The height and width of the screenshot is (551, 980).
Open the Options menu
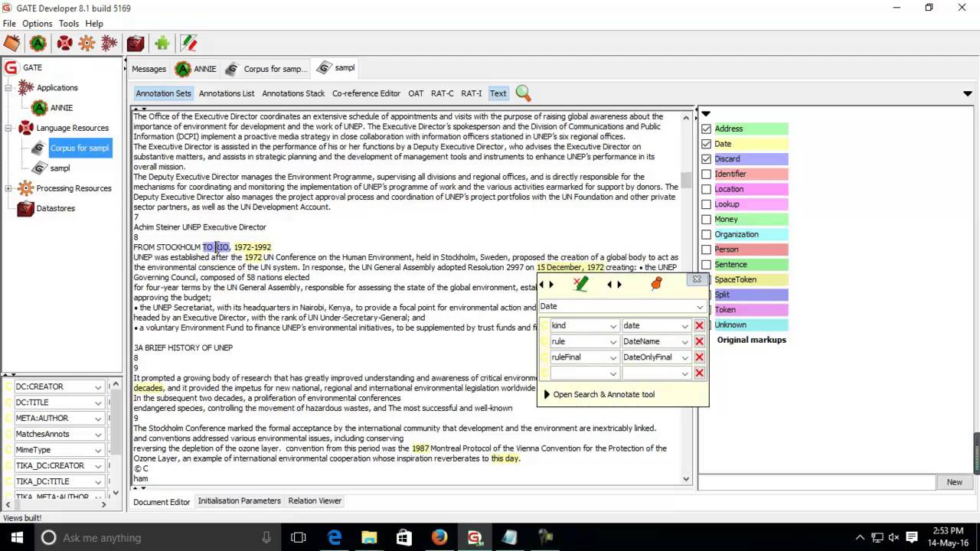[37, 24]
